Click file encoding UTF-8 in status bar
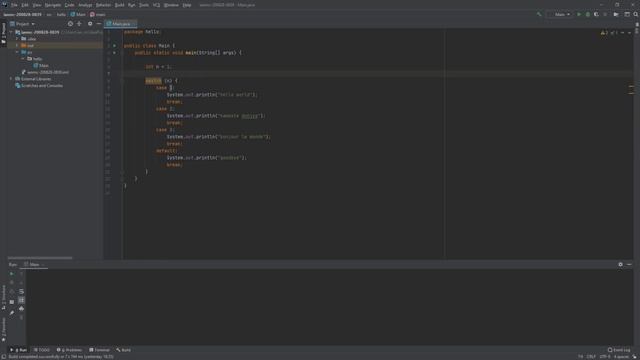640x360 pixels. point(605,357)
